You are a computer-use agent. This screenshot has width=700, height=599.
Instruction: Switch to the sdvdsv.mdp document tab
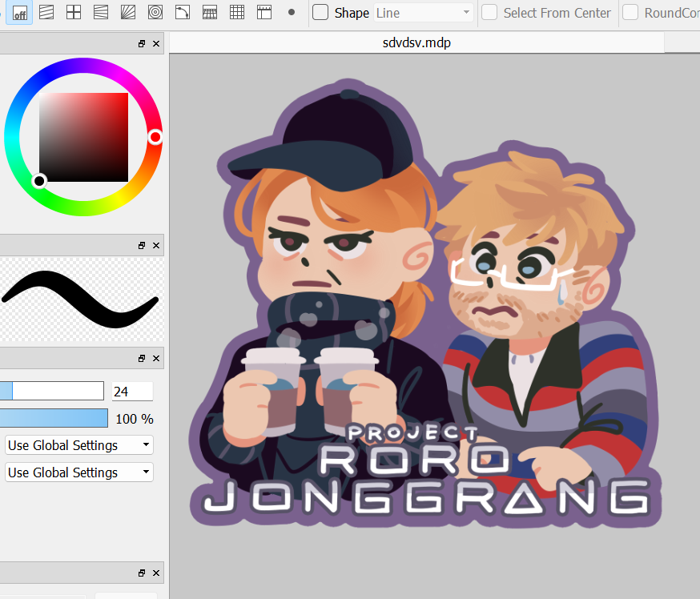[416, 43]
